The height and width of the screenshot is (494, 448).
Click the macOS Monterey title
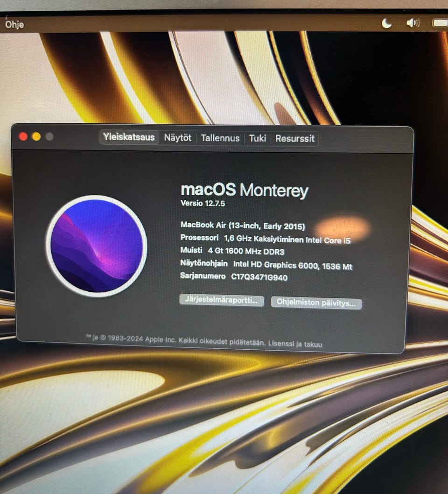click(x=245, y=190)
